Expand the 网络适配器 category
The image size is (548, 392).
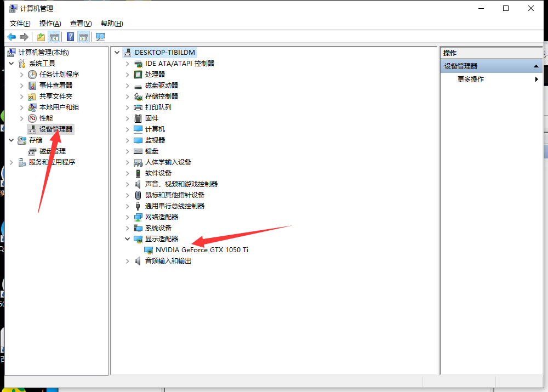[x=128, y=217]
